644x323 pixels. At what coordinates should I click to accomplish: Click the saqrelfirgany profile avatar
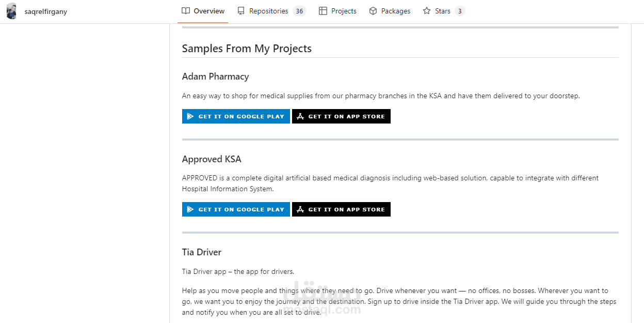click(11, 11)
